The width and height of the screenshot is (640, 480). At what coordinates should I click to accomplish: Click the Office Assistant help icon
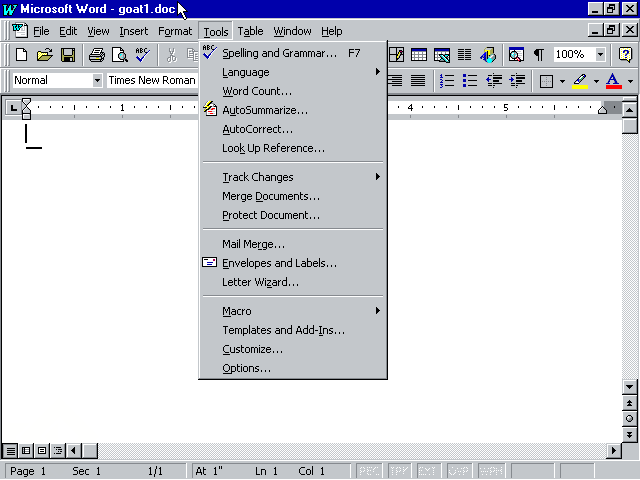(625, 54)
